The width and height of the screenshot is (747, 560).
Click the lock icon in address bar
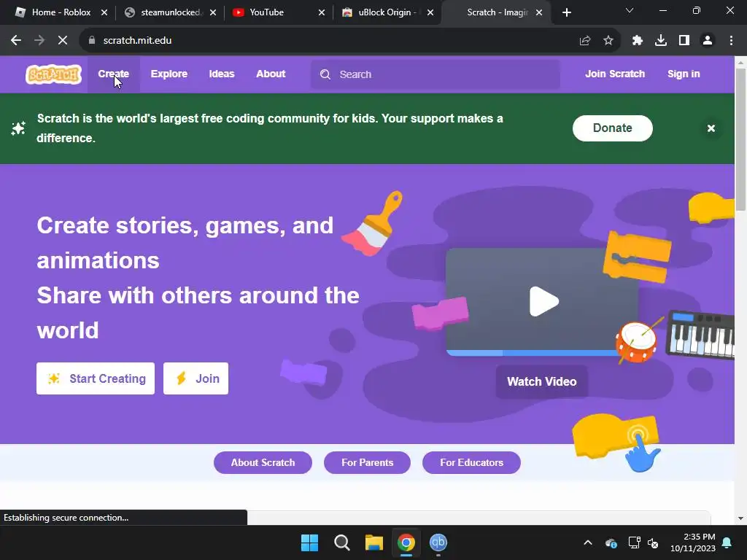point(92,41)
